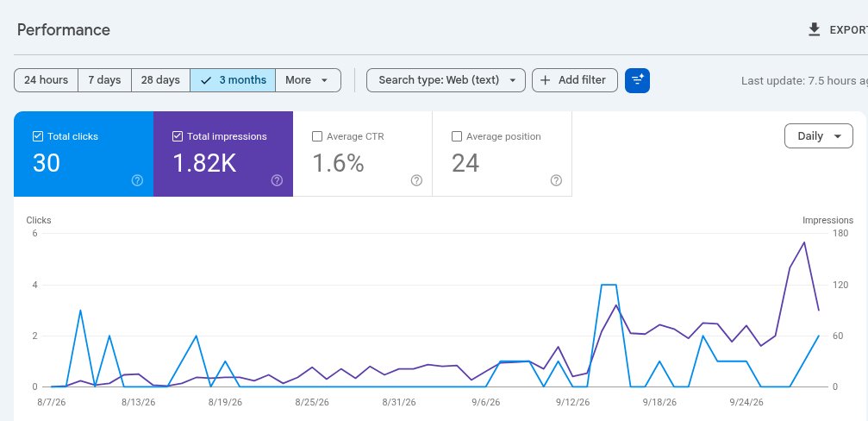Click the 9/24/26 date on chart axis

tap(746, 402)
